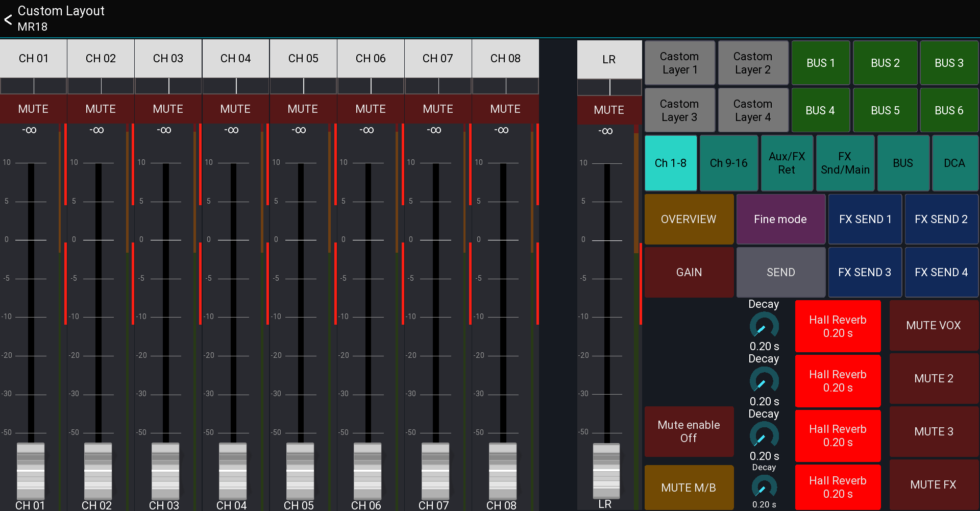Select BUS 3
980x511 pixels.
(948, 62)
